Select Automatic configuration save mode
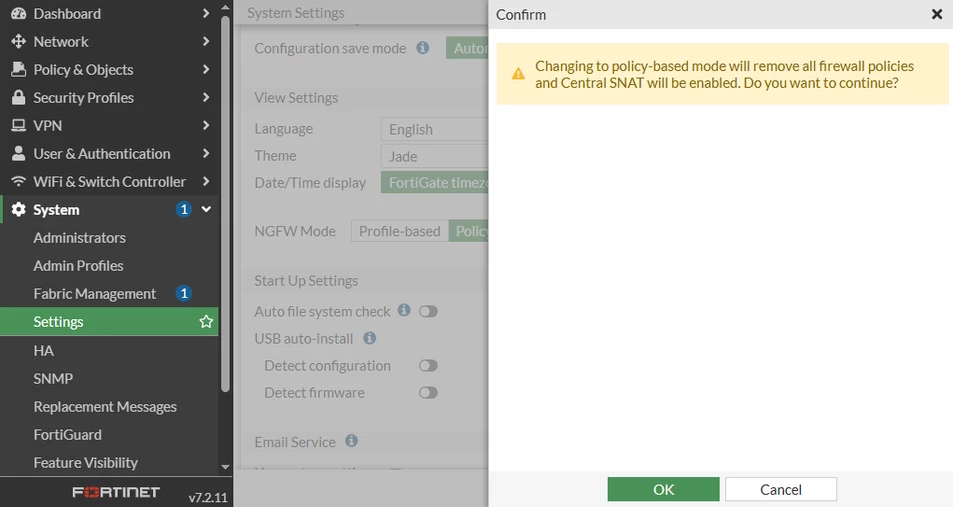Screen dimensions: 953x507 point(467,48)
